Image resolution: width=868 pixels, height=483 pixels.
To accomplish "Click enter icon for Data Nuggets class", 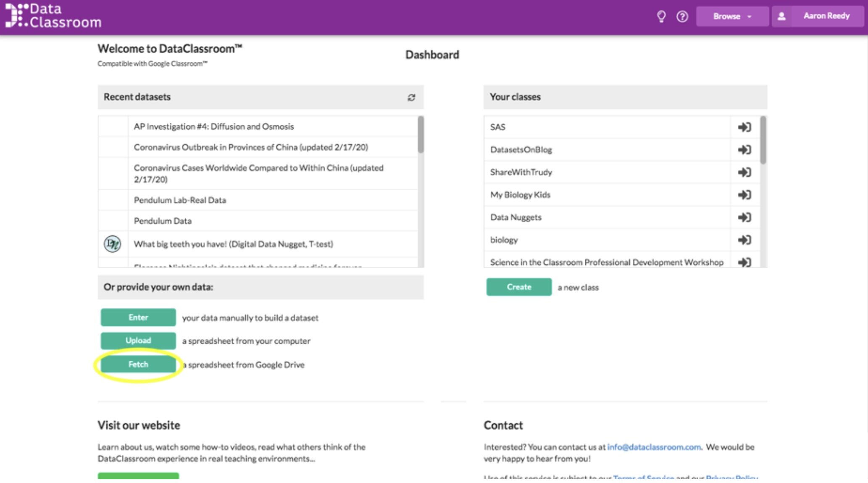I will (x=744, y=217).
